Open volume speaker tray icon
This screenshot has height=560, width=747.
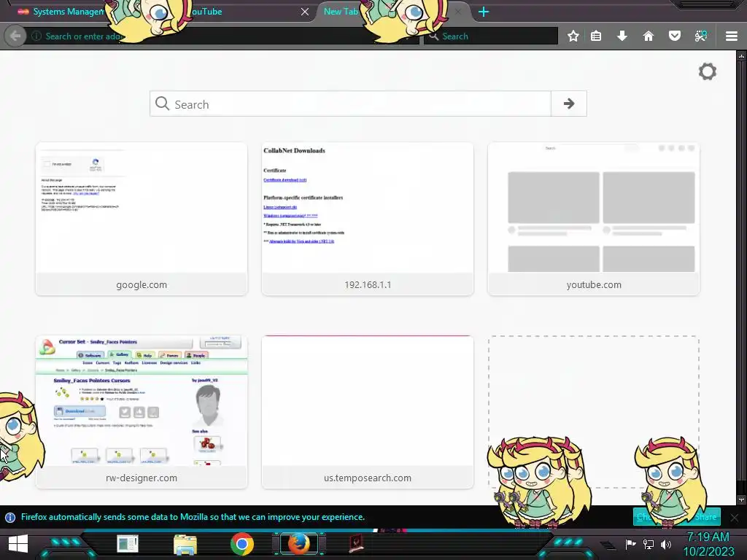tap(666, 544)
